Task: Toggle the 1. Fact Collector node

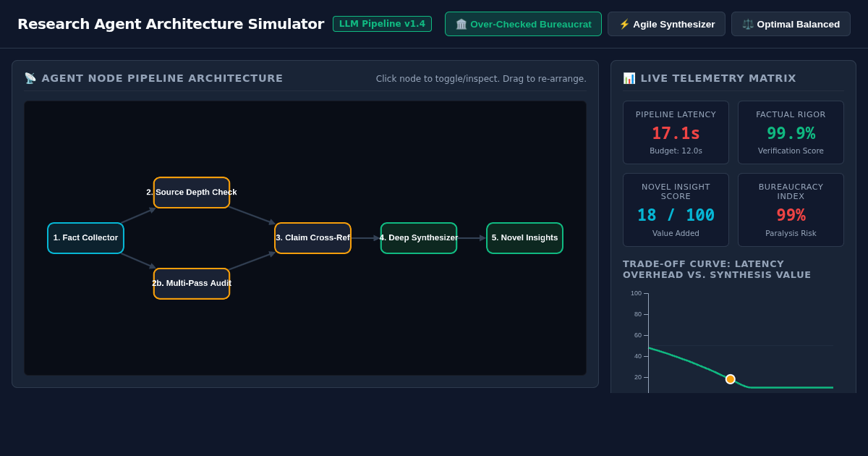Action: (85, 238)
